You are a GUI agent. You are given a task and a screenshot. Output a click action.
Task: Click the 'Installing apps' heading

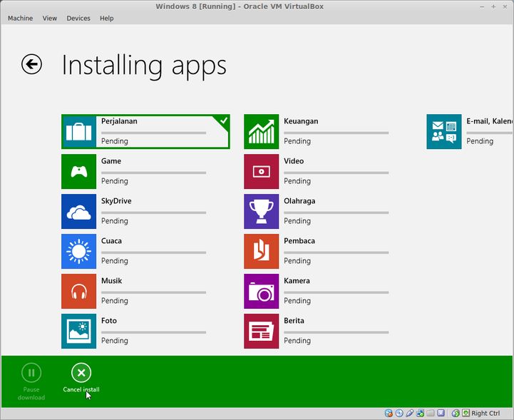(x=144, y=66)
